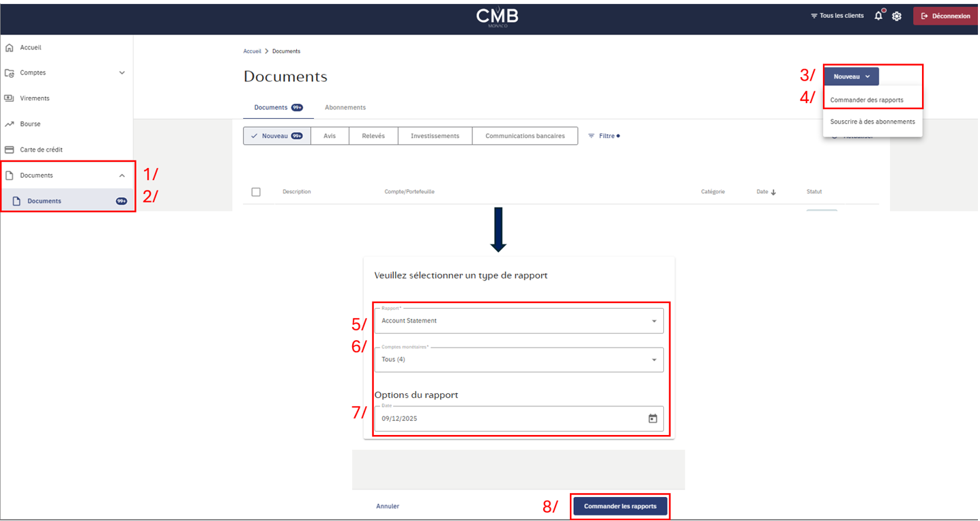Screen dimensions: 980x521
Task: Click the Virements sidebar icon
Action: coord(10,98)
